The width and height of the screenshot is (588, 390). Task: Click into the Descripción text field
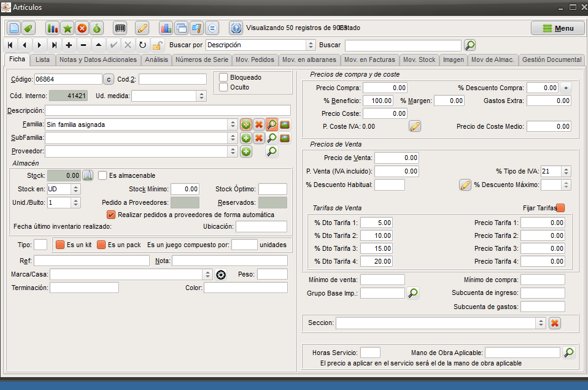click(x=168, y=110)
